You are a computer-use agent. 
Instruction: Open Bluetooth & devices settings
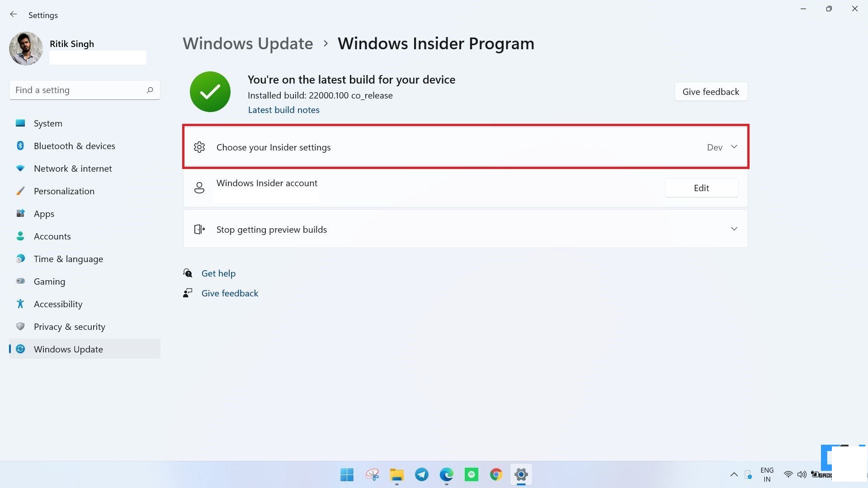[x=75, y=145]
